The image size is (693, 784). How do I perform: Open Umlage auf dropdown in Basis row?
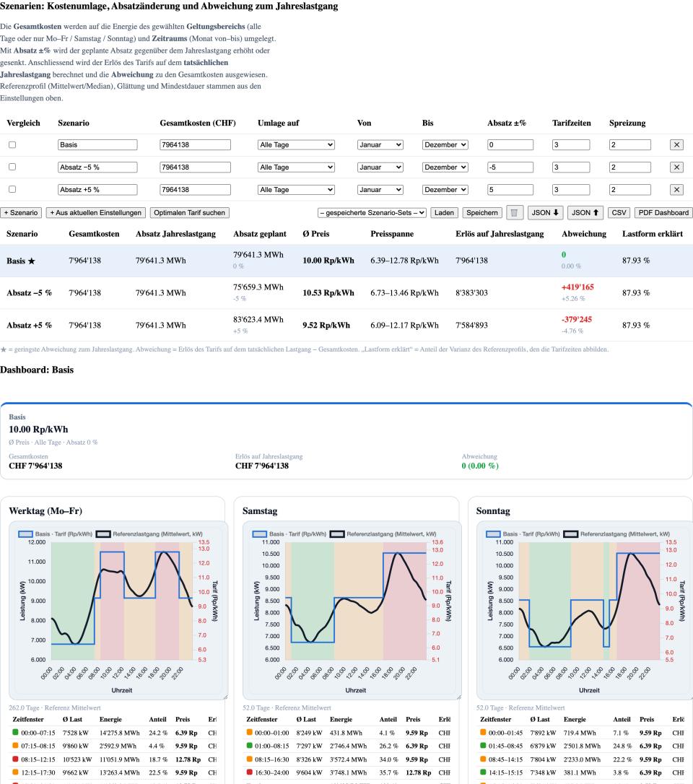point(296,144)
